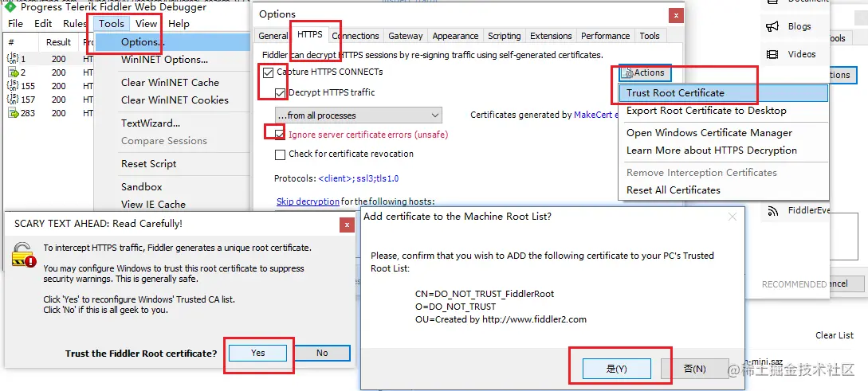Switch to the Scripting tab
The image size is (868, 391).
point(504,36)
